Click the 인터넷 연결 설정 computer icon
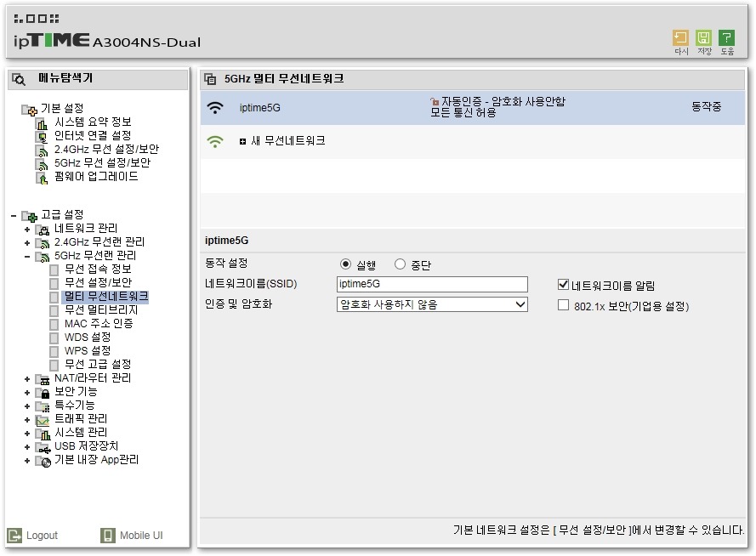The height and width of the screenshot is (556, 756). (43, 138)
